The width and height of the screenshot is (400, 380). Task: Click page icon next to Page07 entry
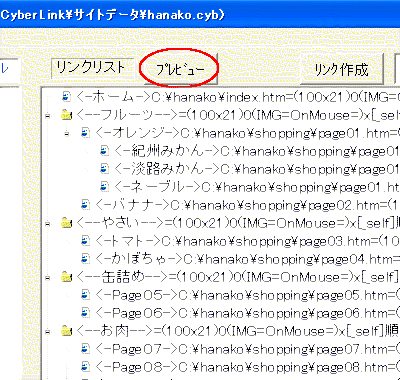tap(86, 349)
